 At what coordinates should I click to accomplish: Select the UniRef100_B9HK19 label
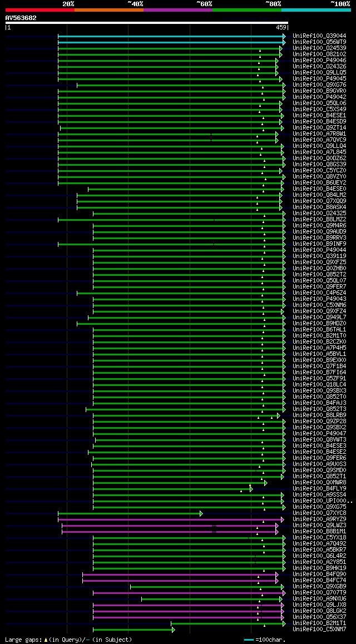point(319,568)
